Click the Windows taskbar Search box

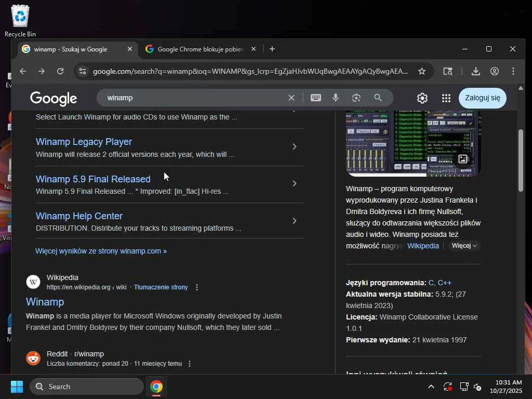[87, 387]
